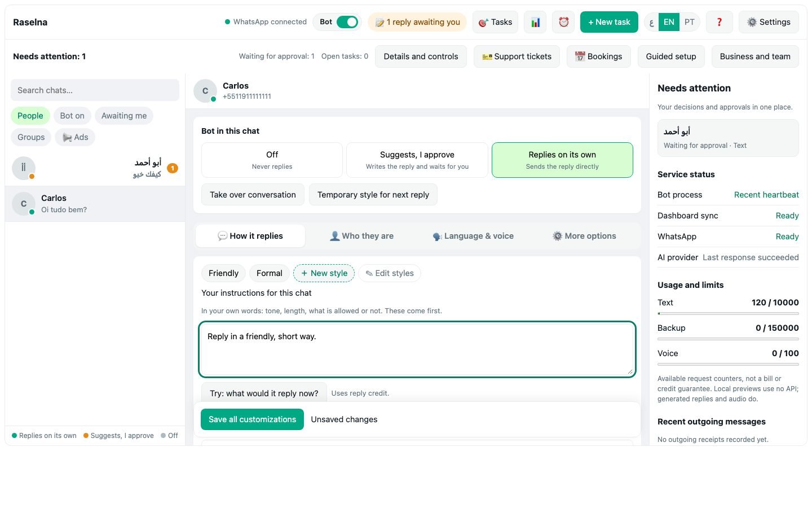Screen dimensions: 812x508
Task: Open Business and team
Action: click(755, 56)
